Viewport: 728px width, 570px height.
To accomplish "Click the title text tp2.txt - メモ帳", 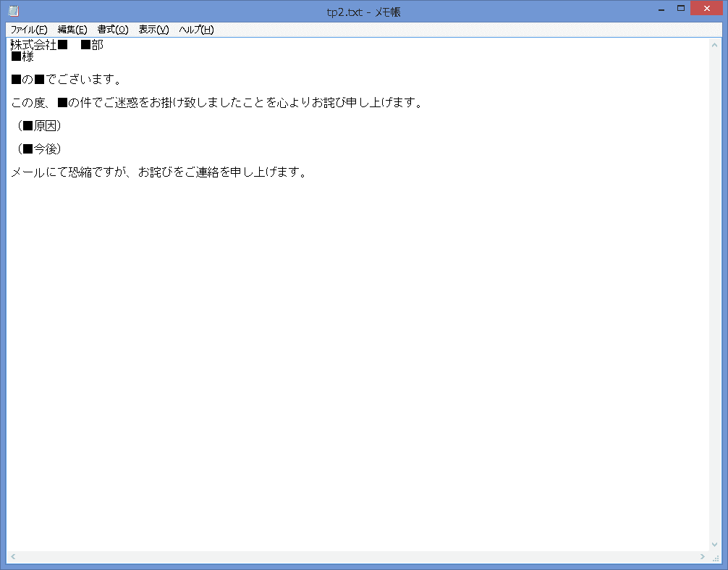I will pos(363,12).
